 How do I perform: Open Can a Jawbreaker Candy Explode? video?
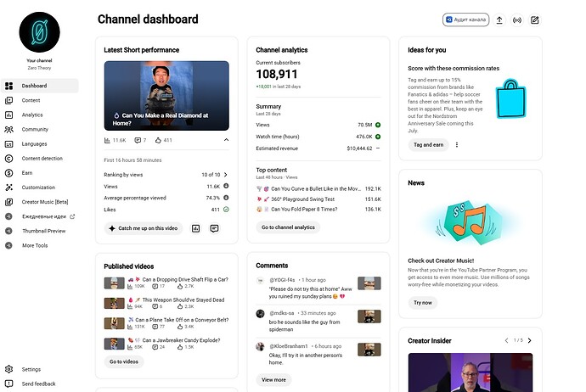click(181, 340)
